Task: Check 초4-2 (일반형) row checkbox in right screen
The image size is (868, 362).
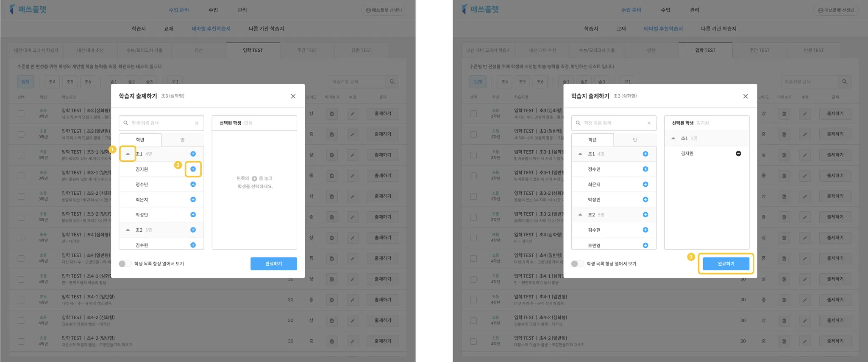Action: (x=473, y=341)
